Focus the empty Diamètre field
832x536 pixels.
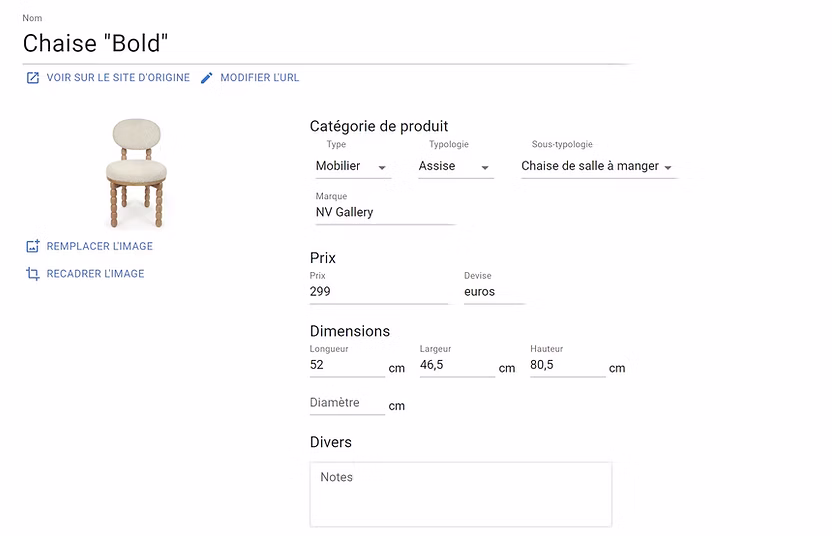346,404
